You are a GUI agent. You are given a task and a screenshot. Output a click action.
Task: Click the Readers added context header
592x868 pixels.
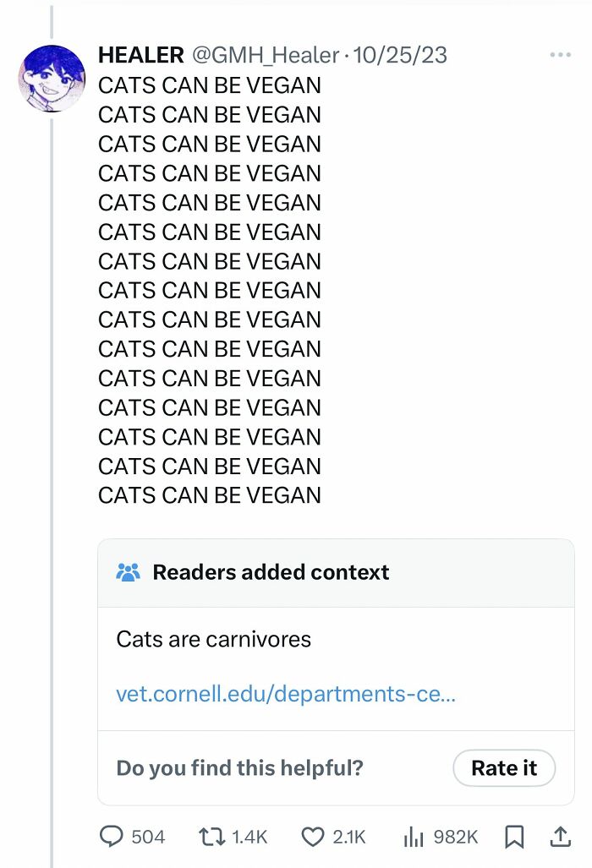click(x=269, y=572)
